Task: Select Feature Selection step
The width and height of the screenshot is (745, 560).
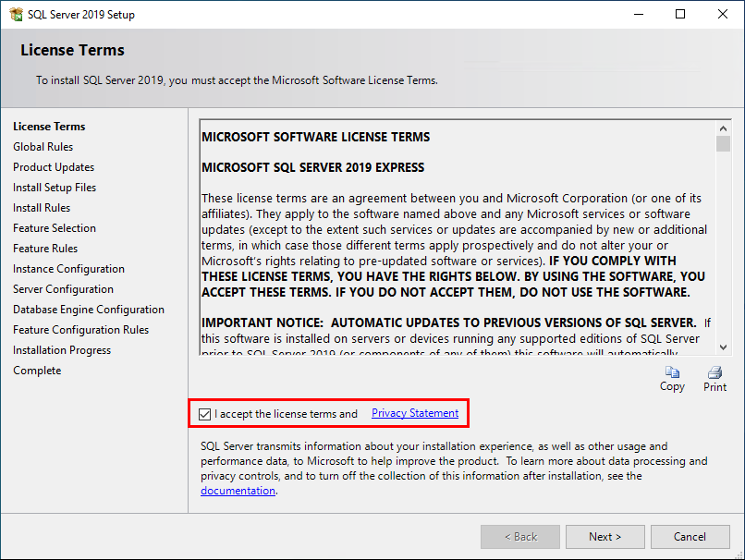Action: 55,228
